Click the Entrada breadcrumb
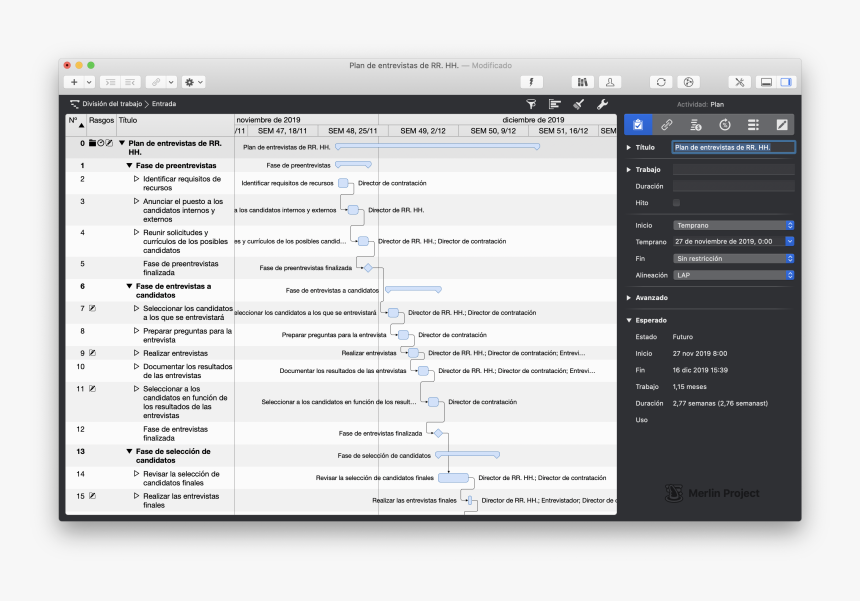This screenshot has height=601, width=860. [164, 104]
